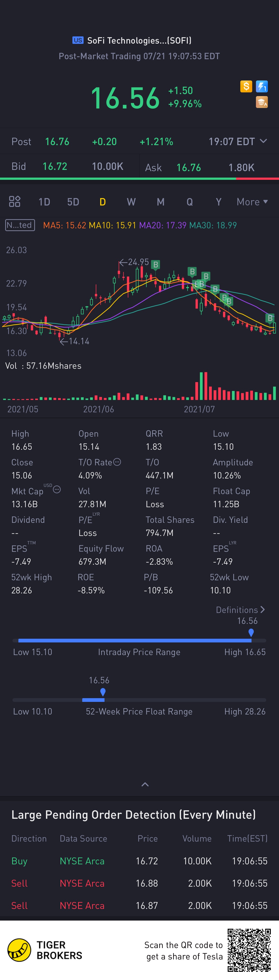Viewport: 279px width, 980px height.
Task: Open the chart layout grid icon
Action: click(14, 201)
